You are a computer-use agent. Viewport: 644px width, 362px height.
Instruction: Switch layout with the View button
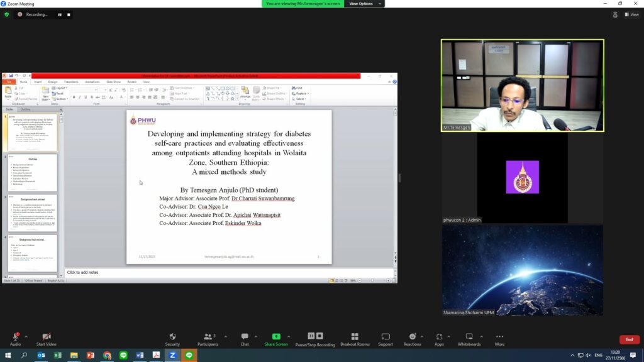coord(631,14)
